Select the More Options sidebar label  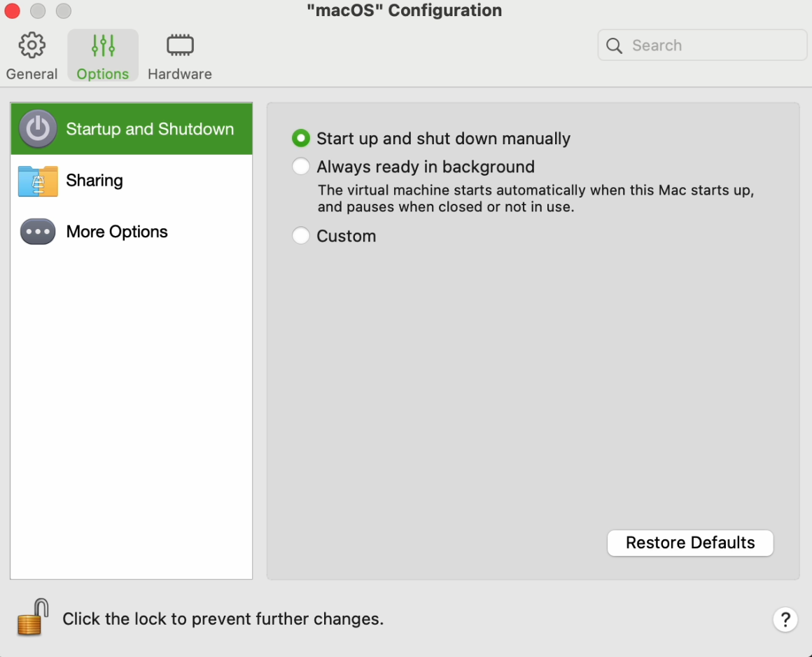(x=117, y=232)
